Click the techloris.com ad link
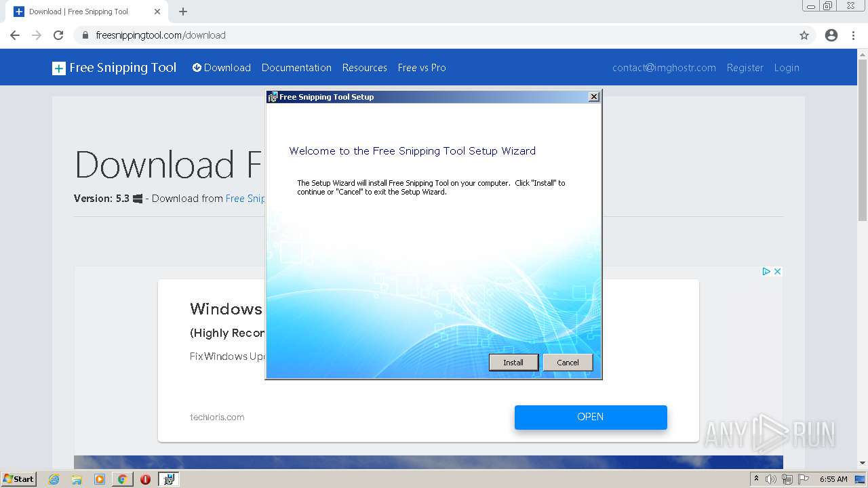868x488 pixels. pyautogui.click(x=217, y=418)
